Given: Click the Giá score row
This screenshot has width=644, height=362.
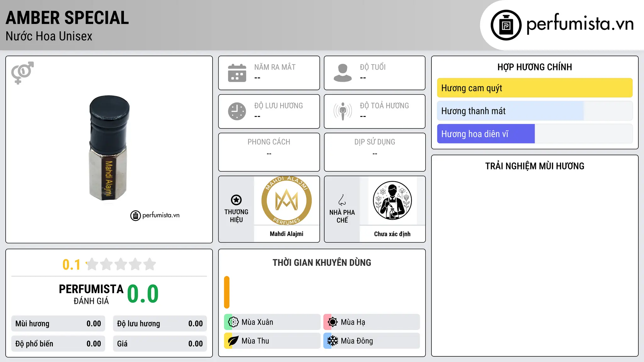Looking at the screenshot, I should pos(160,344).
